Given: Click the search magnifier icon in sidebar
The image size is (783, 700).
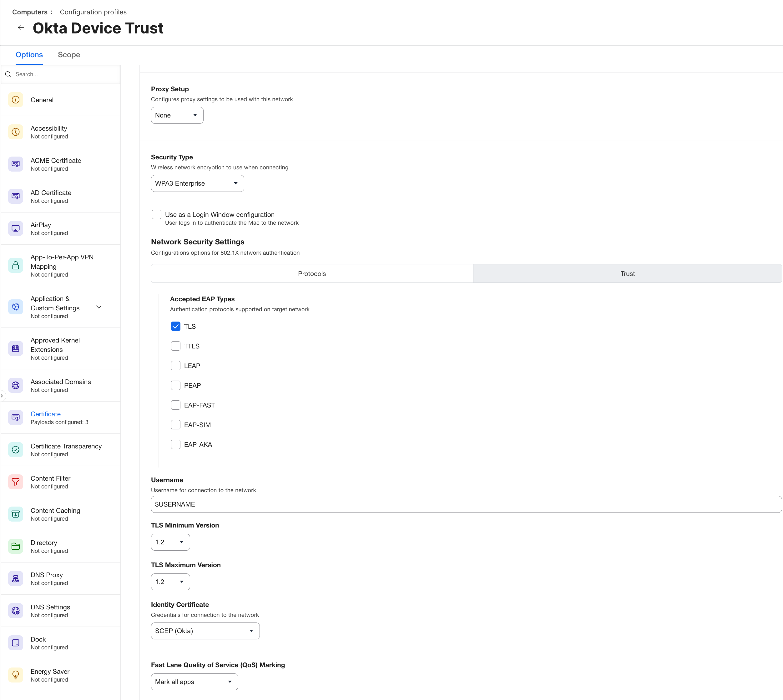Looking at the screenshot, I should pos(8,74).
